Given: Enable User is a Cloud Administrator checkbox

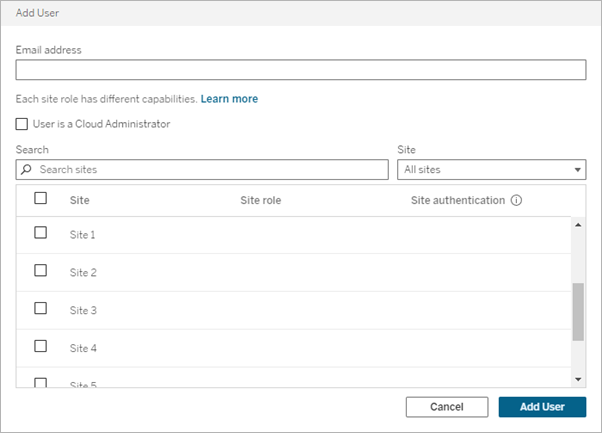Looking at the screenshot, I should coord(22,124).
